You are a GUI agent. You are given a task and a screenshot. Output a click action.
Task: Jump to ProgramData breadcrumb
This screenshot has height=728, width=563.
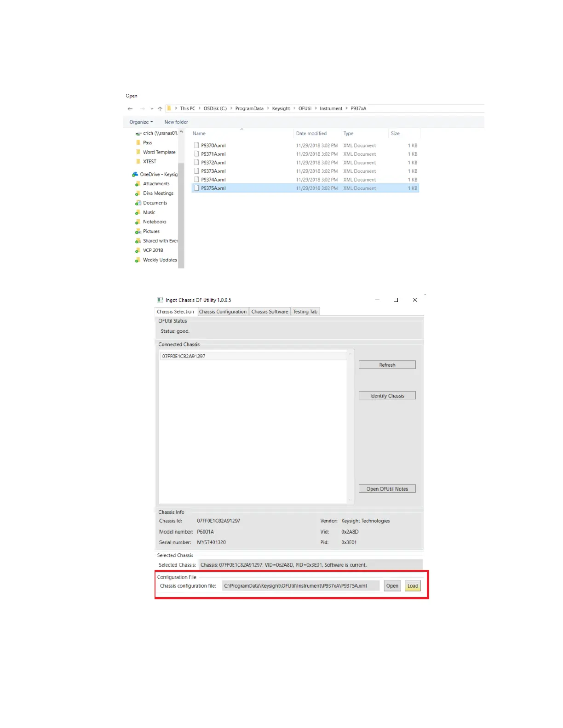pos(249,109)
